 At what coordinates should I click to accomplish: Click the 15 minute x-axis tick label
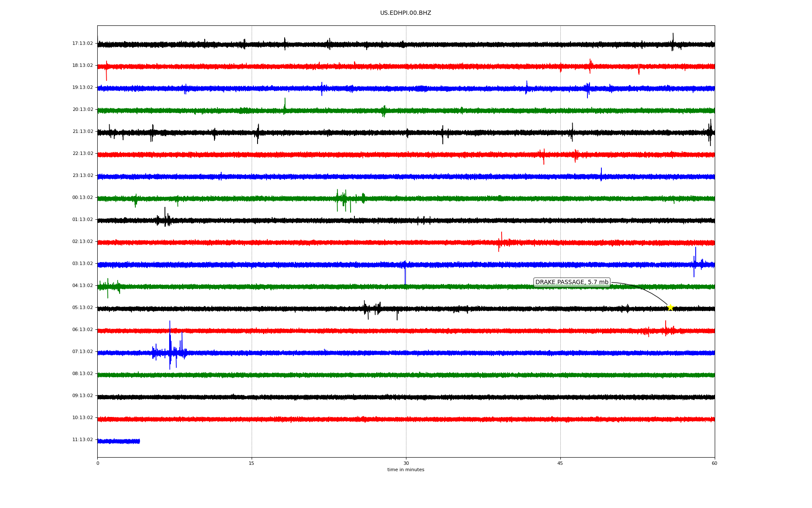252,463
